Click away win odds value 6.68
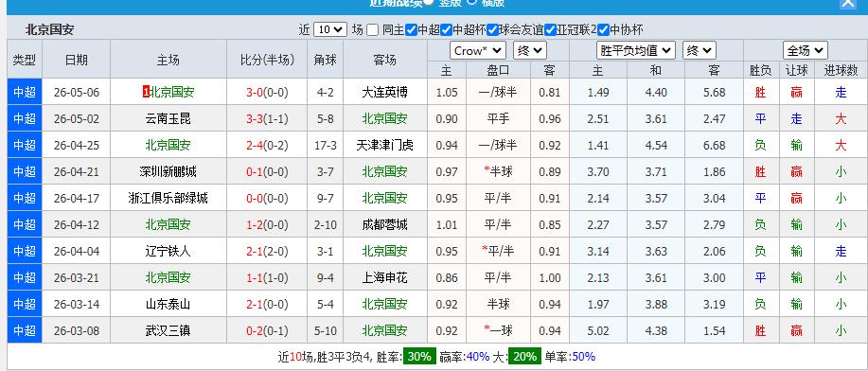The width and height of the screenshot is (868, 371). click(714, 146)
